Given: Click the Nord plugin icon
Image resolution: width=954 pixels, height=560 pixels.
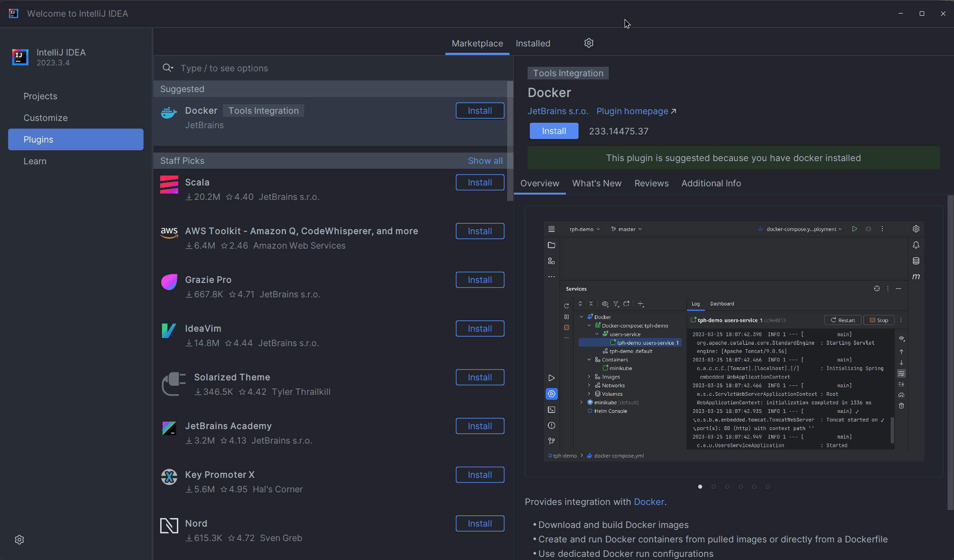Looking at the screenshot, I should click(169, 526).
